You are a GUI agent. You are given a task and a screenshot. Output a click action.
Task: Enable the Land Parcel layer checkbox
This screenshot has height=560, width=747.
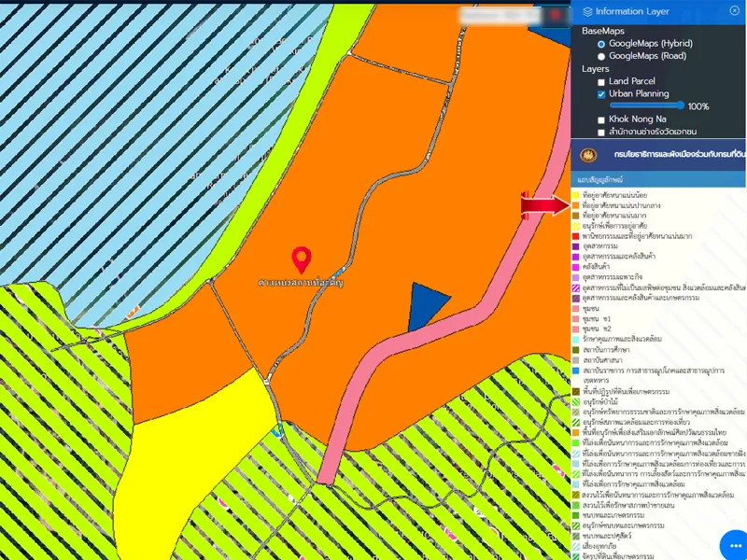(601, 82)
